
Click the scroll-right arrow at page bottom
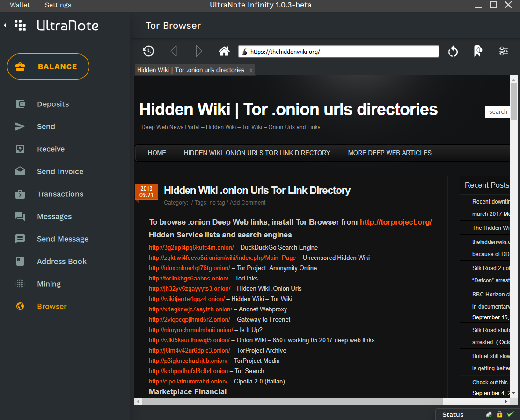(506, 401)
